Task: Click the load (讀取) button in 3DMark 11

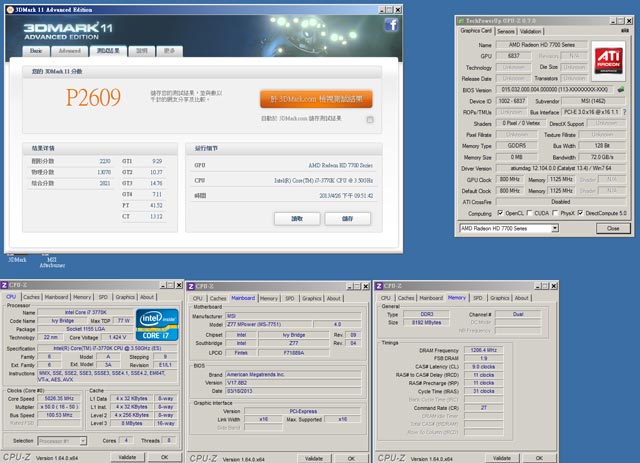Action: click(x=297, y=218)
